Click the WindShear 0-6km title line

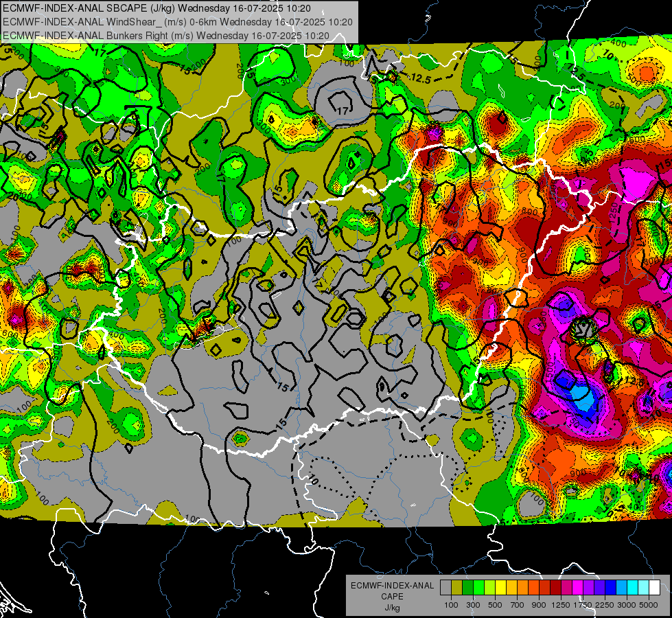pyautogui.click(x=177, y=22)
